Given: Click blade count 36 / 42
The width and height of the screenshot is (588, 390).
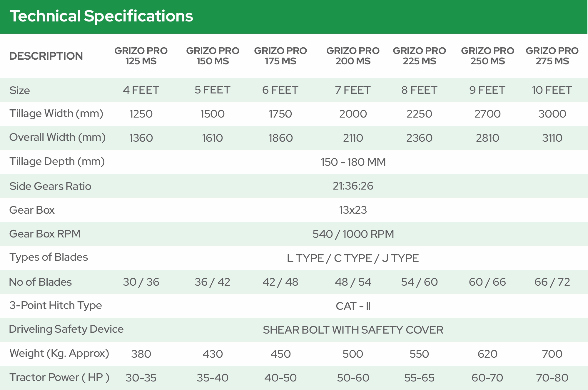Looking at the screenshot, I should [x=212, y=282].
